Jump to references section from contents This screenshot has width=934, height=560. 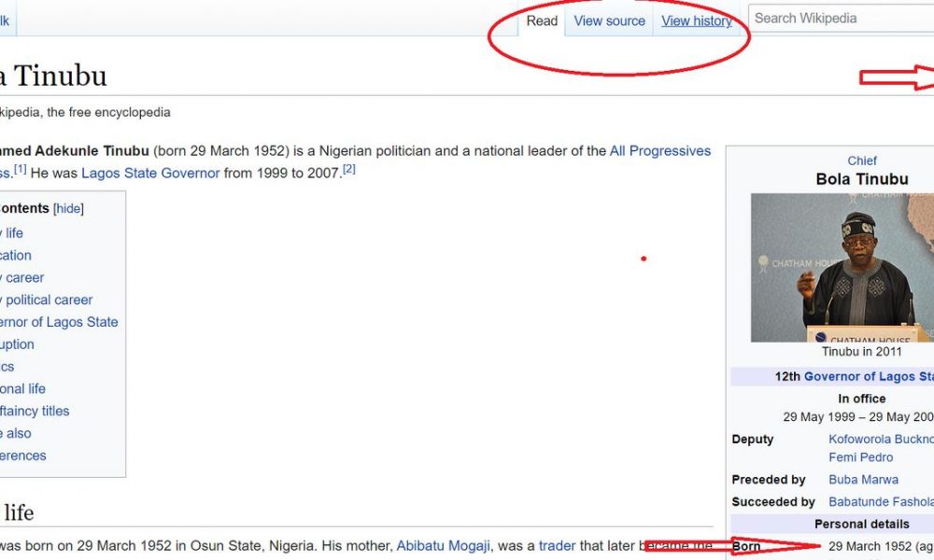click(x=23, y=455)
